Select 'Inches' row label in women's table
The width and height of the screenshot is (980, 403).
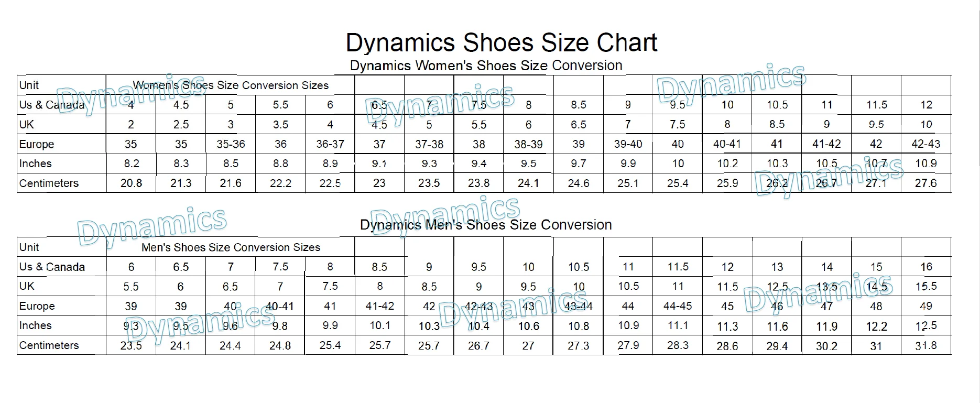click(35, 164)
